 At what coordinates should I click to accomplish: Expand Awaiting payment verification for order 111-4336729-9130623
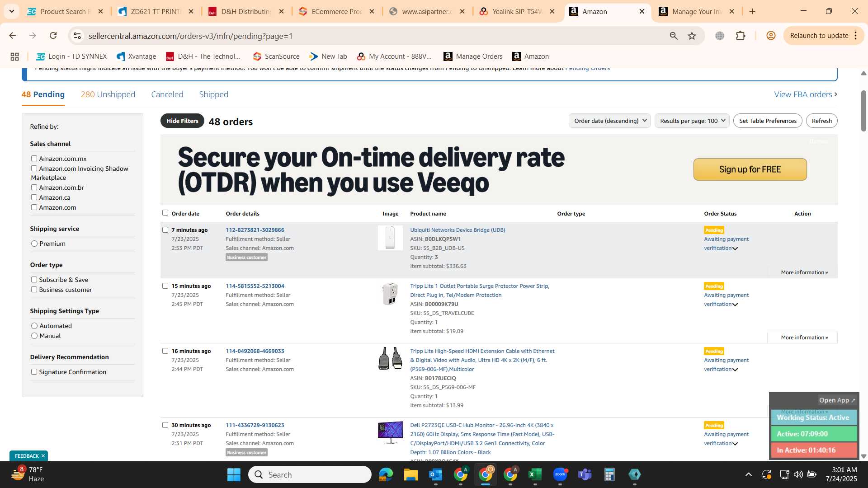point(726,439)
